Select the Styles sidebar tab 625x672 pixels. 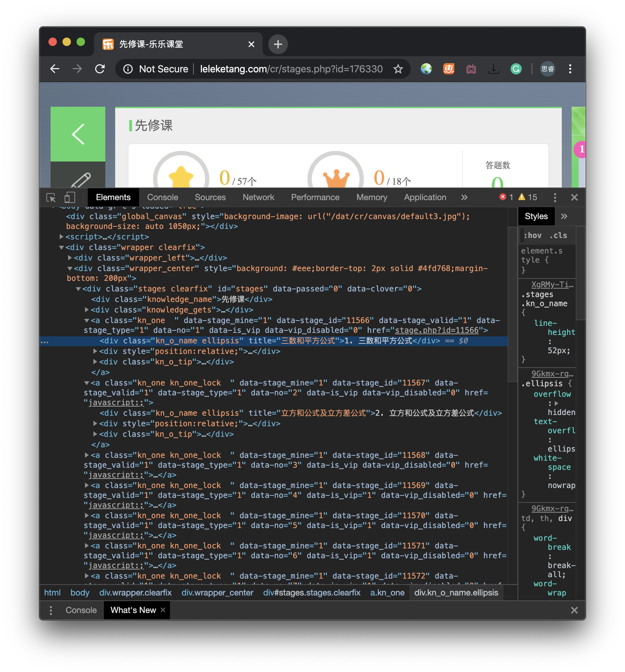tap(536, 216)
